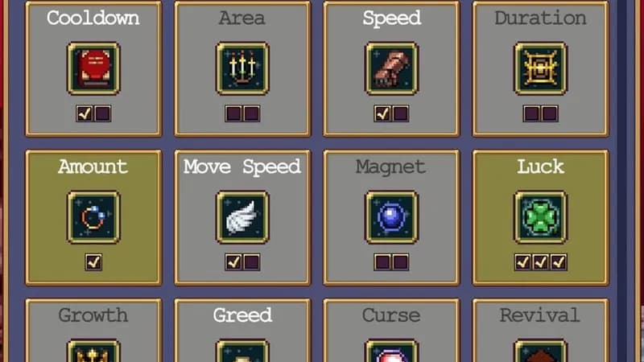The width and height of the screenshot is (644, 362).
Task: Toggle the first empty Area rank box
Action: pos(233,113)
